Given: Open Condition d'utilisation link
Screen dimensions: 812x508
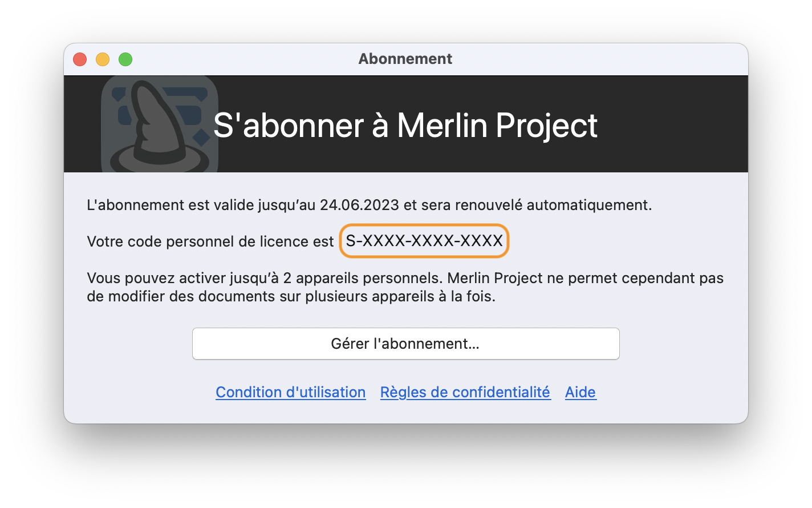Looking at the screenshot, I should [290, 392].
